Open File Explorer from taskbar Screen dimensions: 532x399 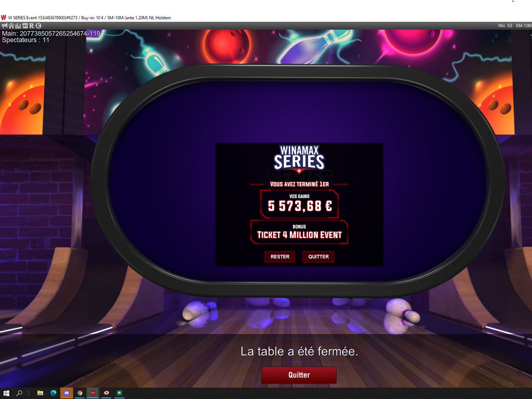tap(40, 393)
